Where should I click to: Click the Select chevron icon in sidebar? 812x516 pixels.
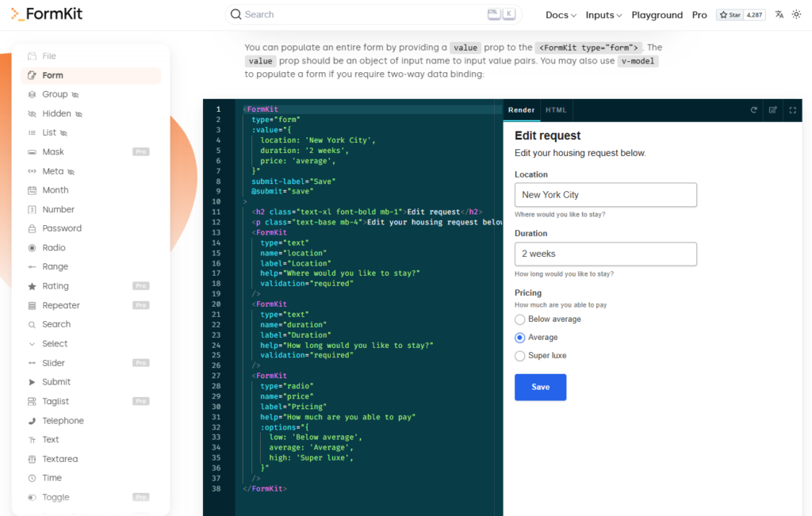(32, 344)
